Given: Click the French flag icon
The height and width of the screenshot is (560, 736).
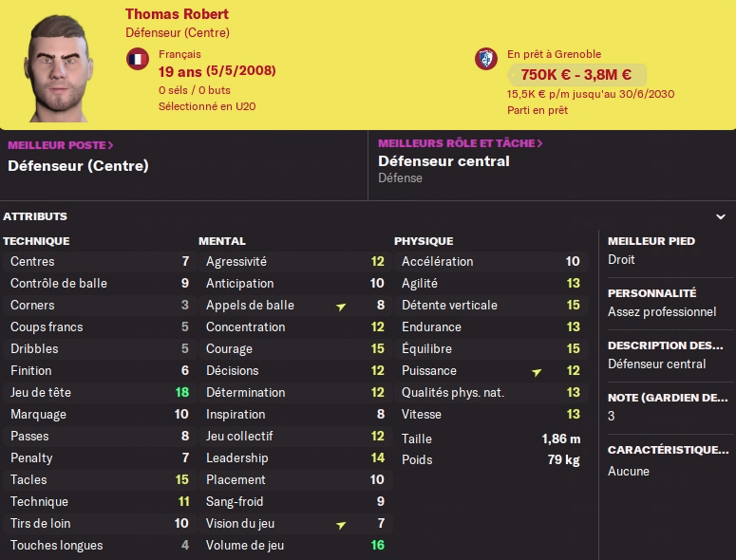Looking at the screenshot, I should 138,59.
